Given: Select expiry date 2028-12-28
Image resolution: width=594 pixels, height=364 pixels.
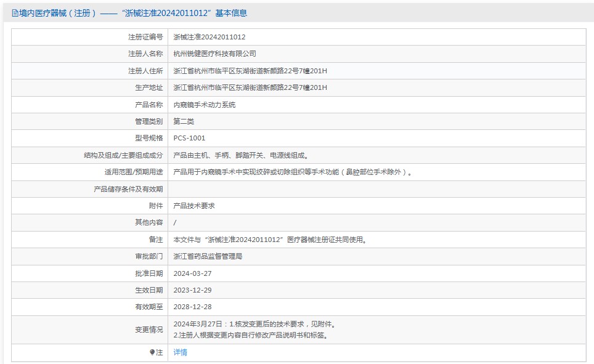Looking at the screenshot, I should [x=192, y=307].
